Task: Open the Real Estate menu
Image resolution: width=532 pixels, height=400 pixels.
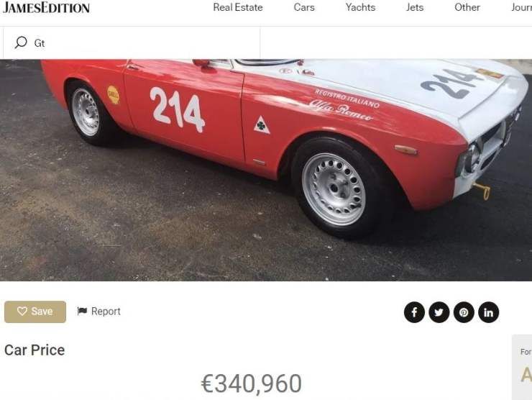Action: coord(238,7)
